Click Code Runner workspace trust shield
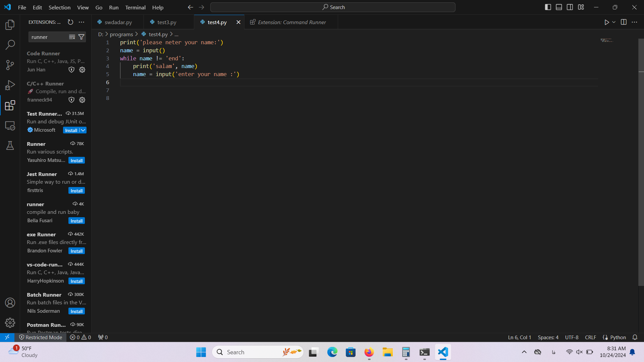Image resolution: width=644 pixels, height=362 pixels. click(71, 70)
